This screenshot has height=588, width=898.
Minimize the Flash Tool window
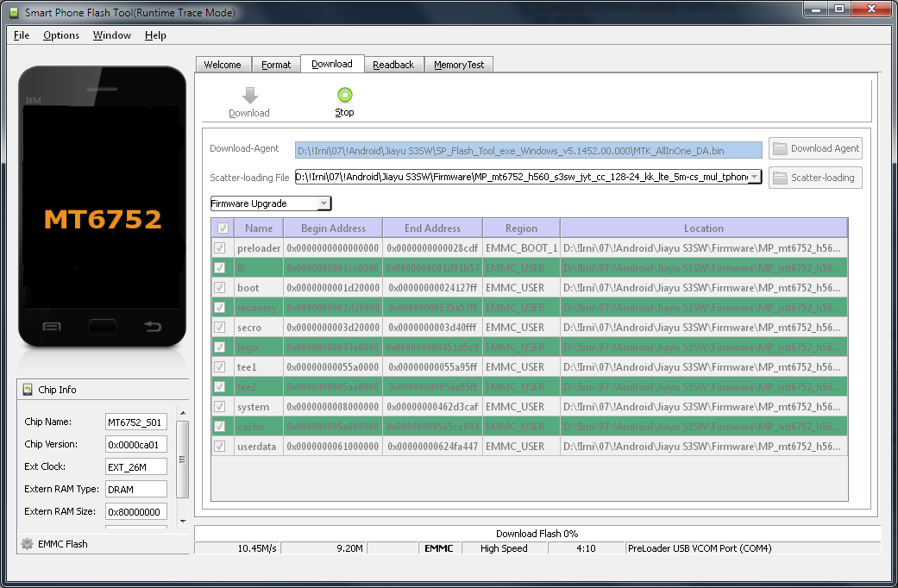point(815,9)
